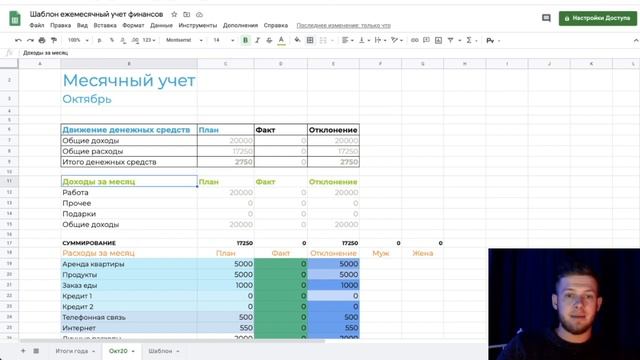Click the Настройки Доступа share button
This screenshot has height=360, width=640.
coord(598,18)
